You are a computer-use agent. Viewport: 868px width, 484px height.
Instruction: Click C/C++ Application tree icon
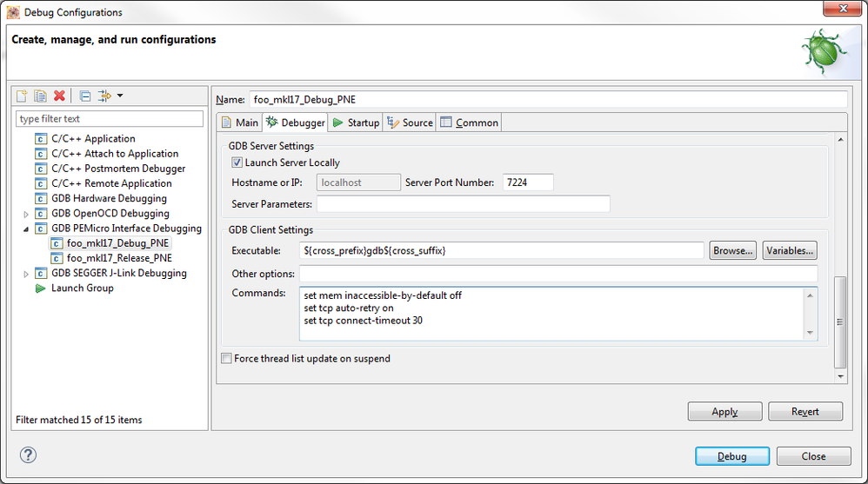pos(40,139)
